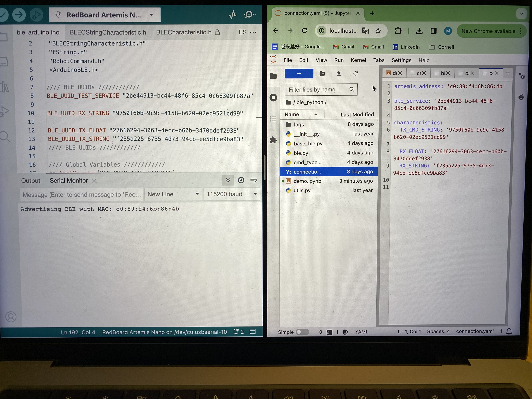The width and height of the screenshot is (532, 399).
Task: Open the Serial Plotter waveform icon
Action: point(232,15)
